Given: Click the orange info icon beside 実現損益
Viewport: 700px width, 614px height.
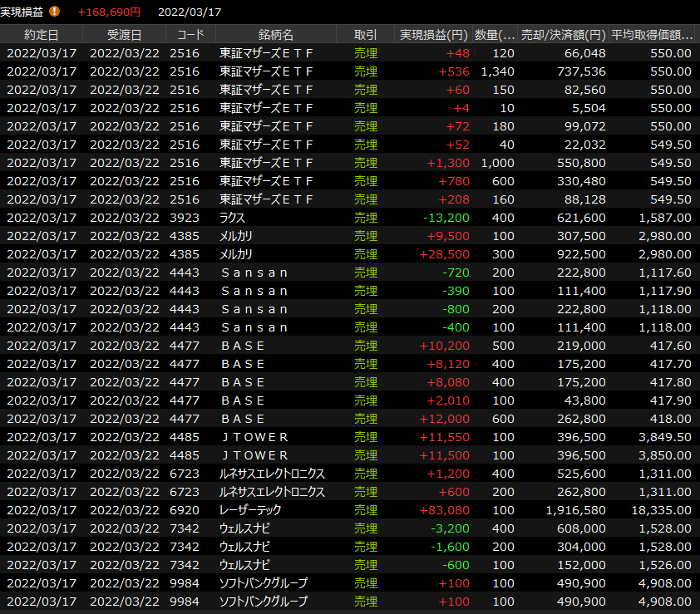Looking at the screenshot, I should pyautogui.click(x=55, y=12).
